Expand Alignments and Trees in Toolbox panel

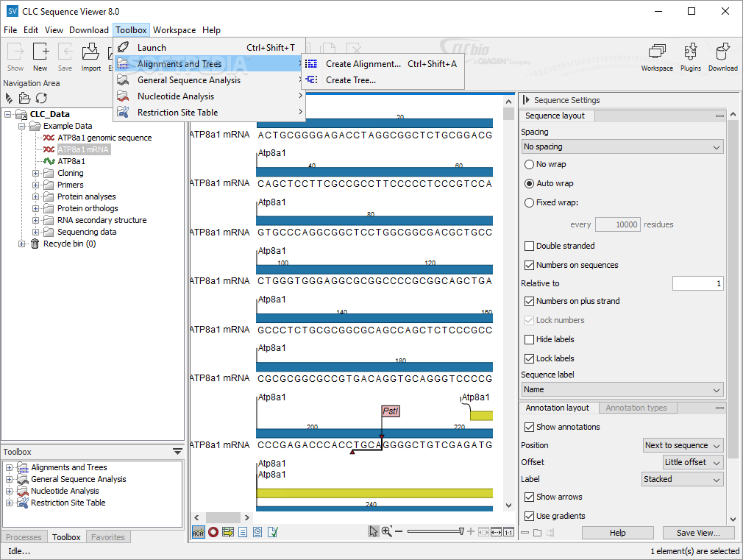point(9,467)
